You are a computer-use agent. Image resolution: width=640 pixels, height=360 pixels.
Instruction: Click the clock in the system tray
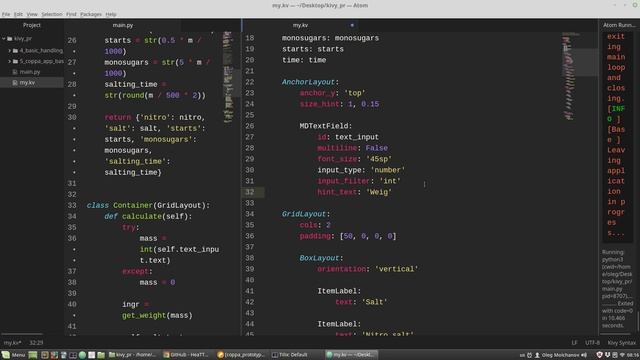tap(633, 355)
